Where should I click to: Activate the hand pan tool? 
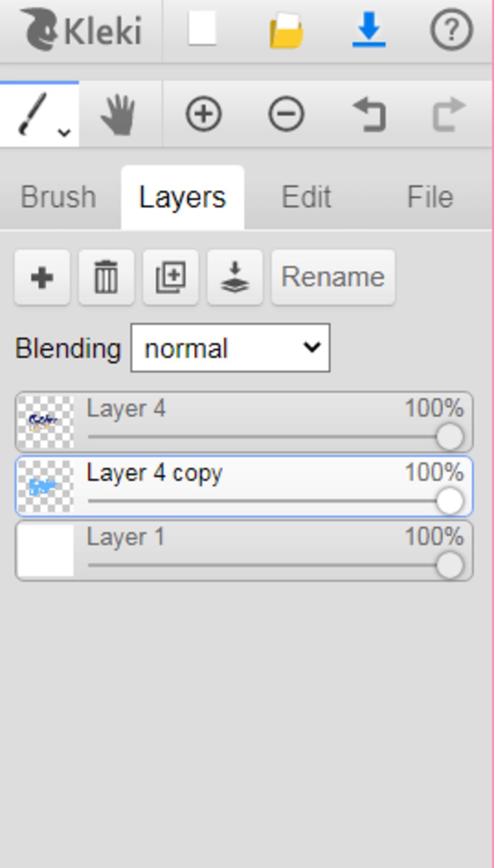(118, 115)
